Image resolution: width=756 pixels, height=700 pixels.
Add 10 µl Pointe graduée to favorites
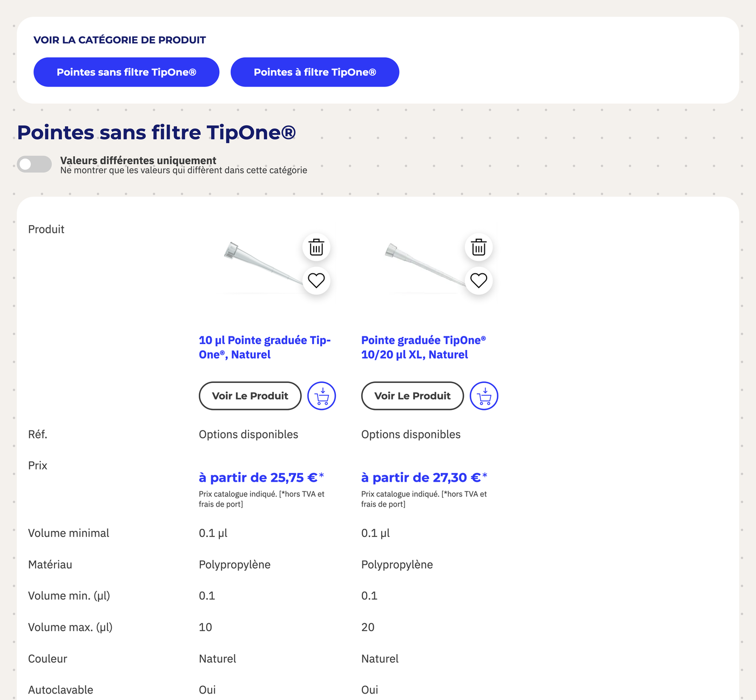(x=316, y=281)
